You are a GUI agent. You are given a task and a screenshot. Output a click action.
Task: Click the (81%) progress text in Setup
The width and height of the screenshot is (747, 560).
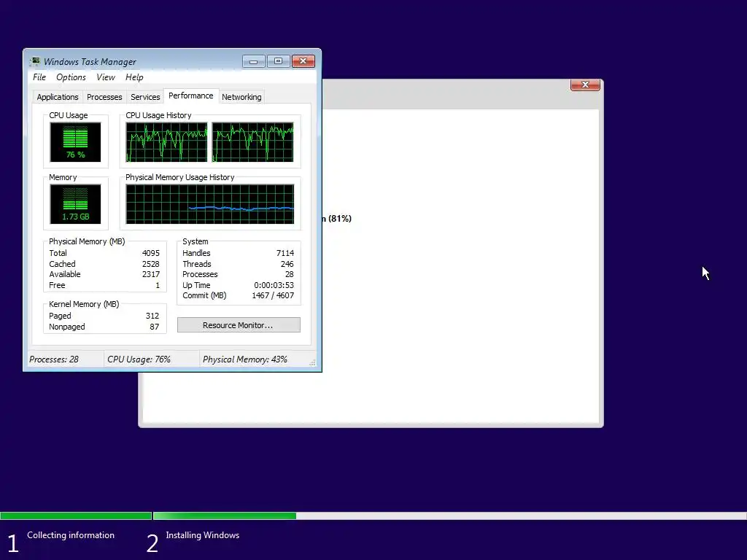pyautogui.click(x=340, y=219)
